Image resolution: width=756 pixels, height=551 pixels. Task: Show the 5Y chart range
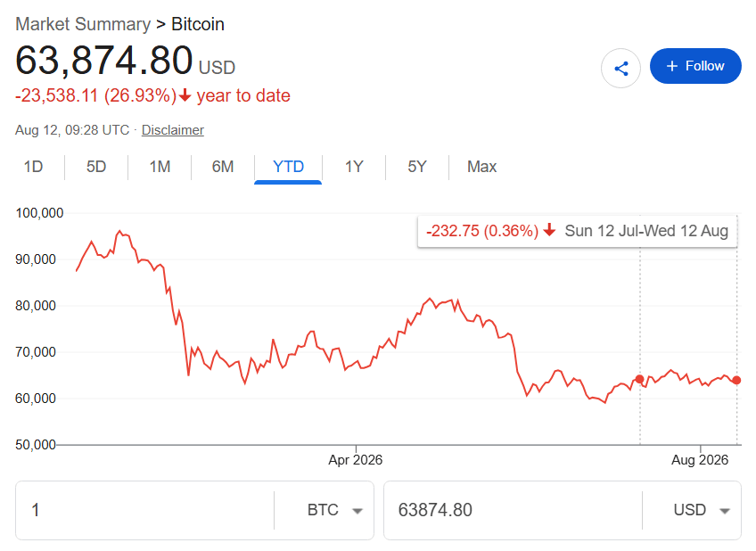pyautogui.click(x=417, y=167)
